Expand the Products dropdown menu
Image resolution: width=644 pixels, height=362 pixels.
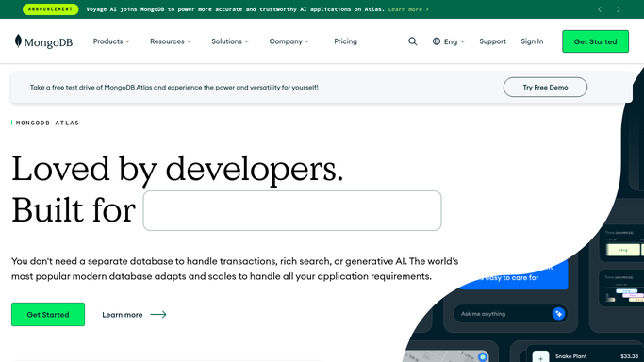(111, 41)
